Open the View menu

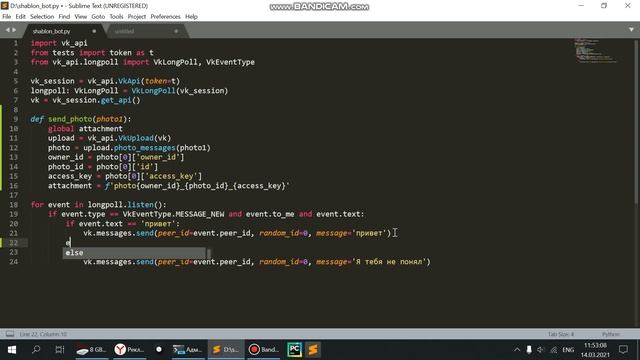click(x=80, y=17)
